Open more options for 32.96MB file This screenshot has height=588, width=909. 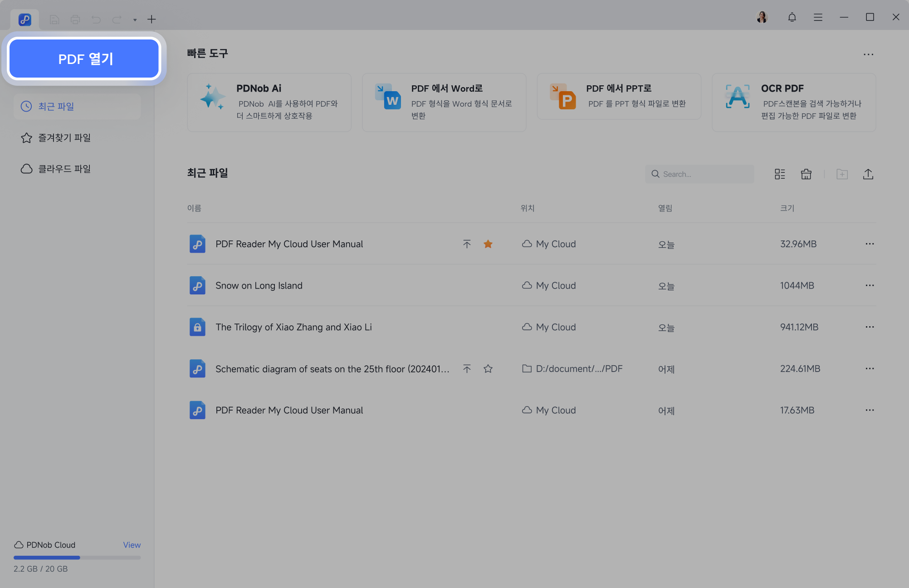(x=869, y=244)
